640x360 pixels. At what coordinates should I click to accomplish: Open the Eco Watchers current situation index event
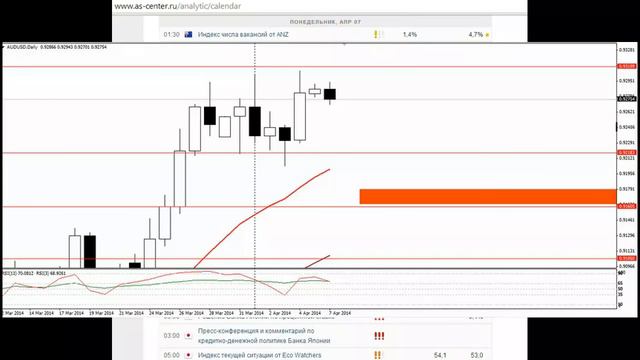pyautogui.click(x=260, y=355)
